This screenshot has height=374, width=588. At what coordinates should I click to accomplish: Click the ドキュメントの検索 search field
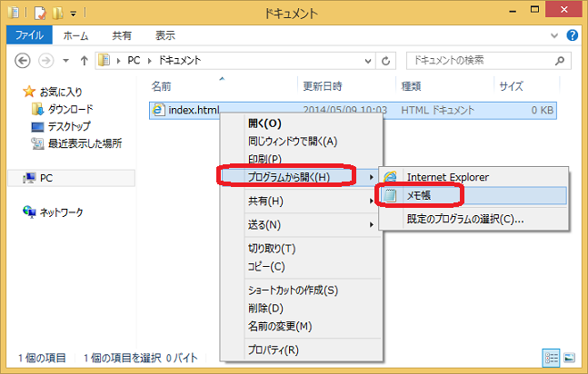[477, 61]
